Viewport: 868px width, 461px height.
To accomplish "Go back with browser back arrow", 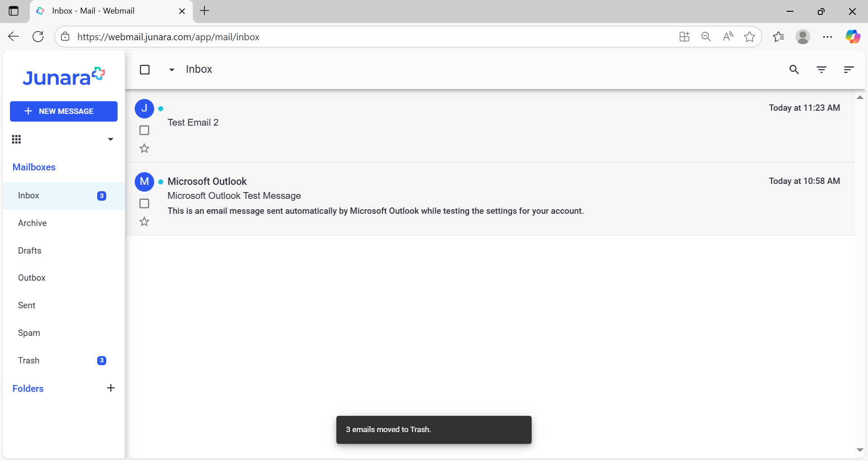I will point(14,37).
